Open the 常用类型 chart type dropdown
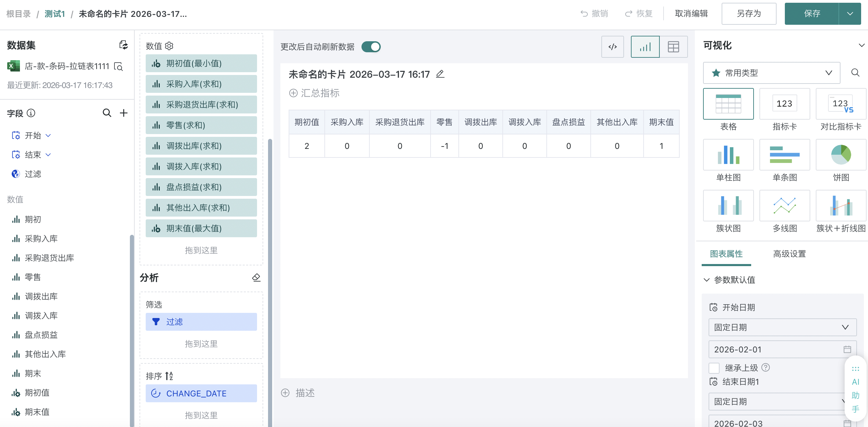This screenshot has width=868, height=427. tap(771, 73)
